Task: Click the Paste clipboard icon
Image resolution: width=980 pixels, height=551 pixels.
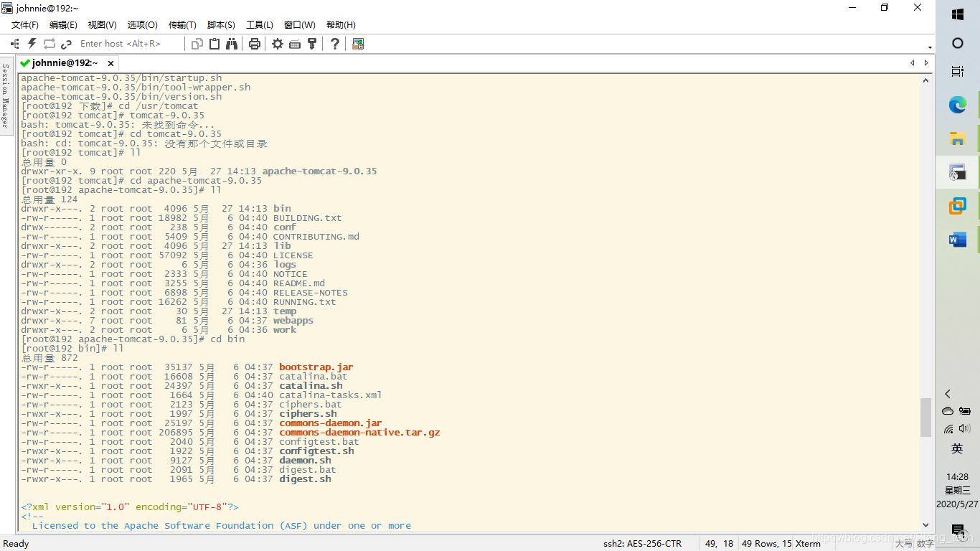Action: coord(215,44)
